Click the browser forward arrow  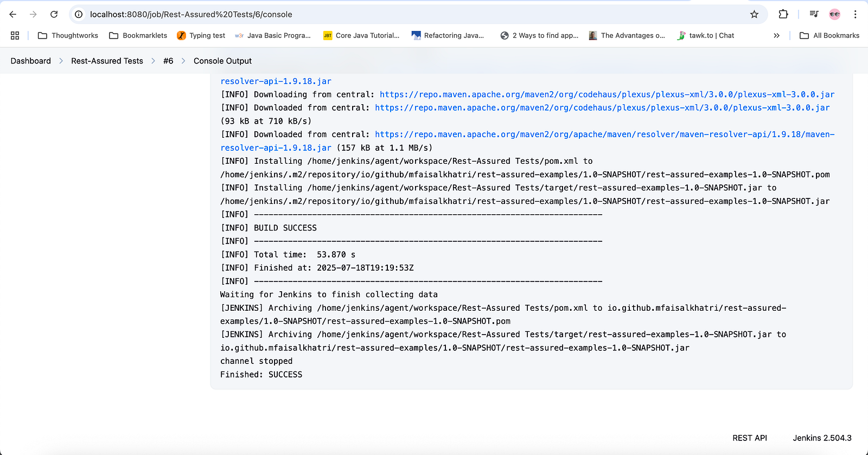pyautogui.click(x=33, y=14)
